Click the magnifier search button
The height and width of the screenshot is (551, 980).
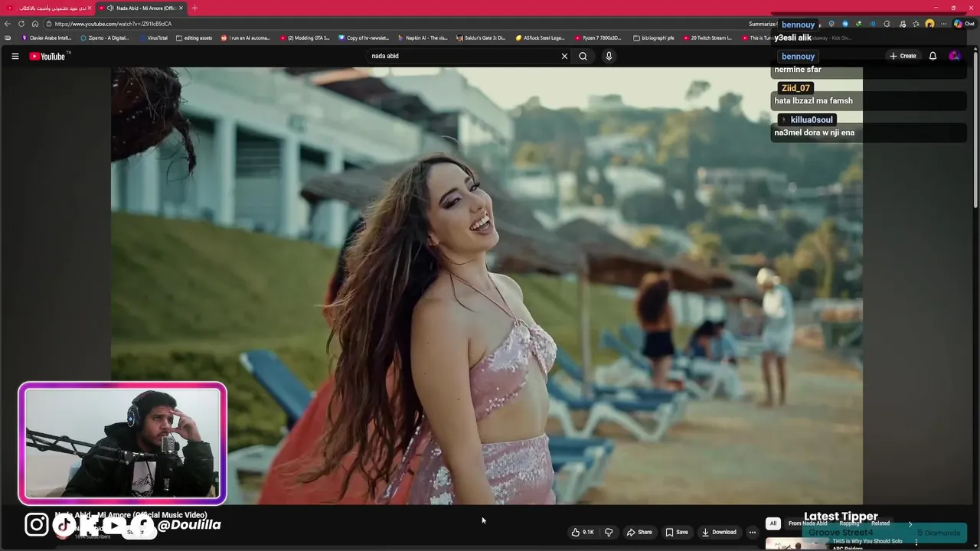pos(583,56)
